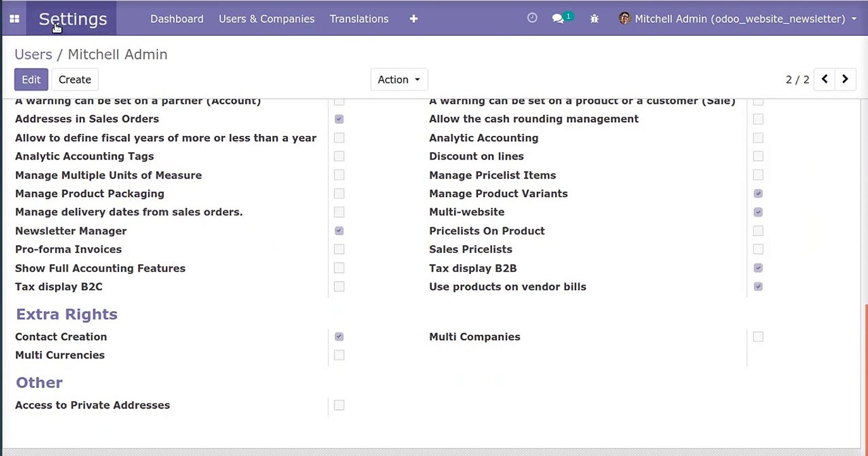Image resolution: width=868 pixels, height=456 pixels.
Task: Go to previous record arrow
Action: click(824, 79)
